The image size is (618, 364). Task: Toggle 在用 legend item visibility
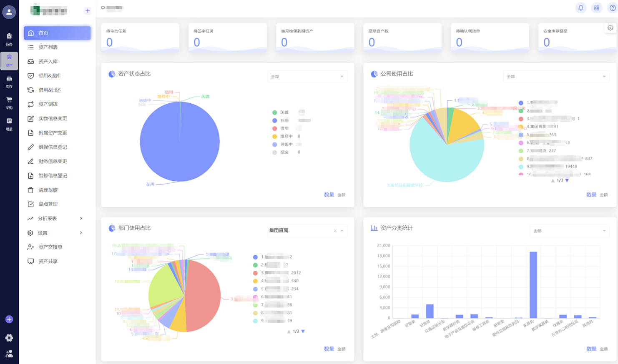284,120
